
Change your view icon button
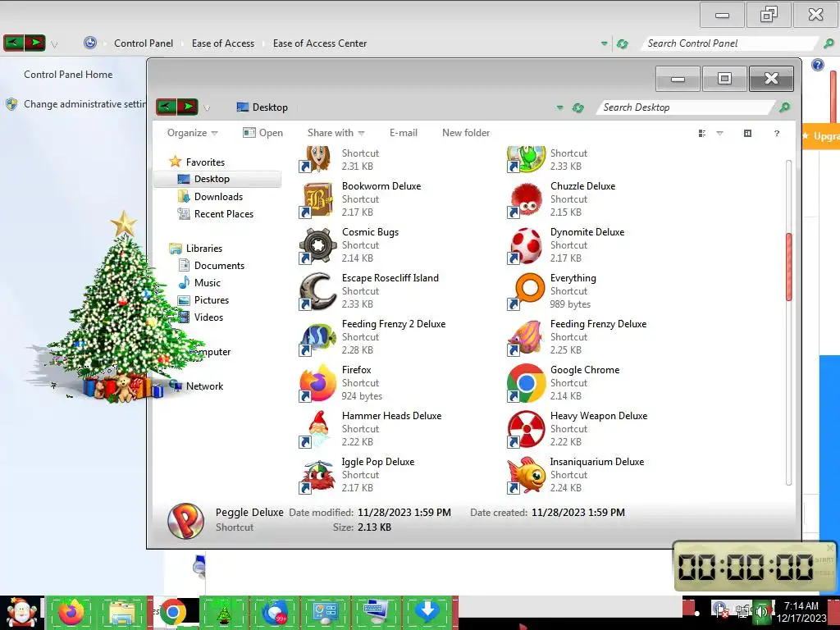pos(702,134)
